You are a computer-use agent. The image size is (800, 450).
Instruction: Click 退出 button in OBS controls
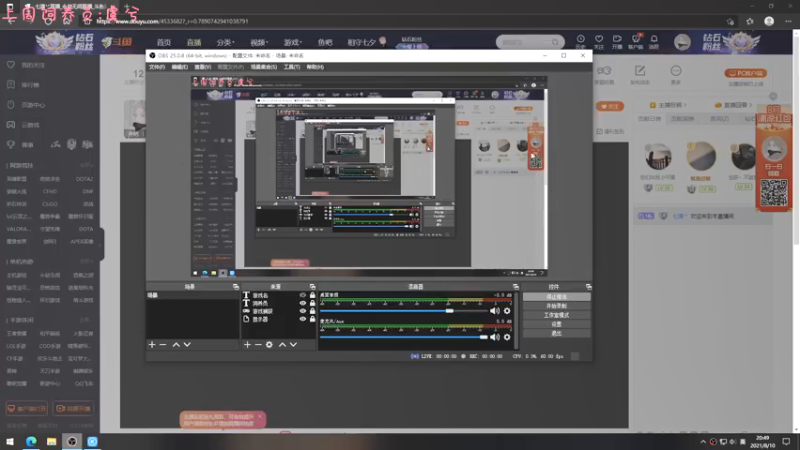(x=556, y=333)
